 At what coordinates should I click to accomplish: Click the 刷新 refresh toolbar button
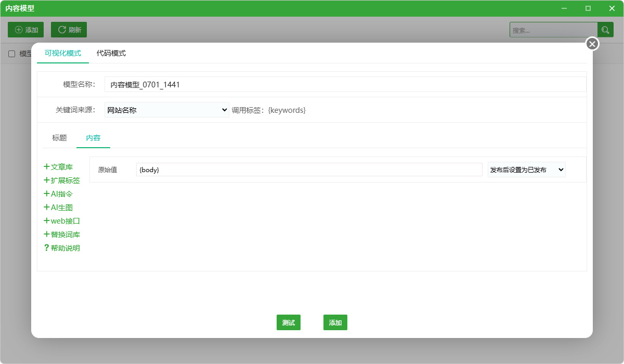click(69, 30)
